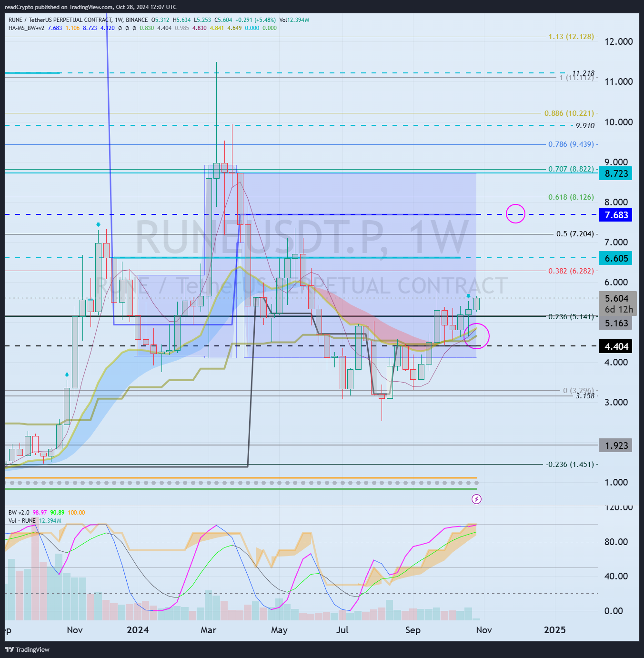Click the 7.683 blue price label

[616, 215]
